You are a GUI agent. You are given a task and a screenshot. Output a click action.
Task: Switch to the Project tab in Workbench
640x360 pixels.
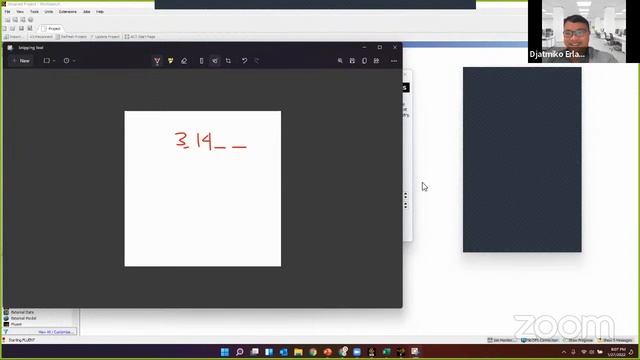51,29
